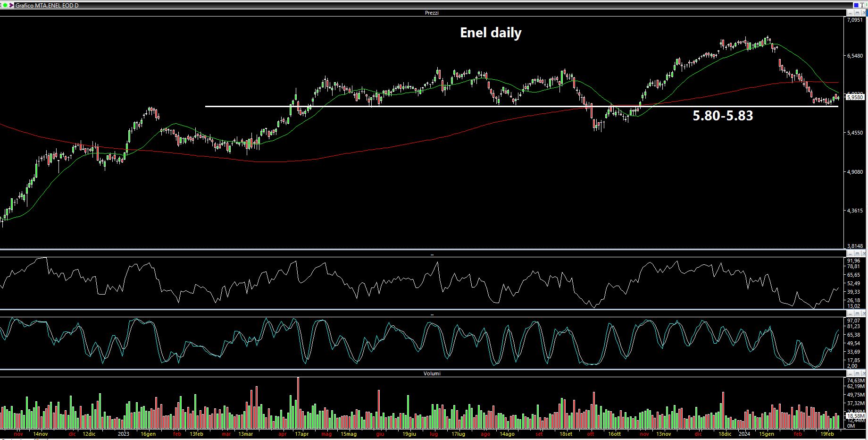
Task: Click the 'Enel daily' chart annotation
Action: tap(491, 33)
